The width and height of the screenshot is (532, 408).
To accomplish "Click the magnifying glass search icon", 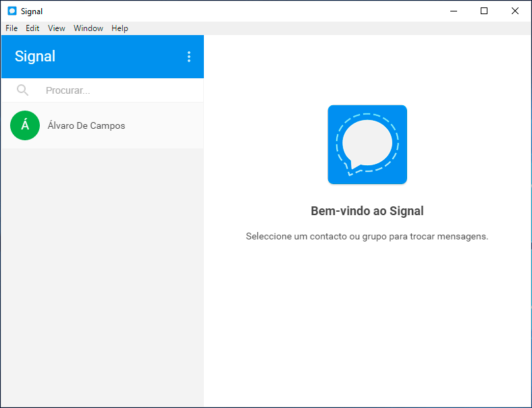I will point(23,90).
